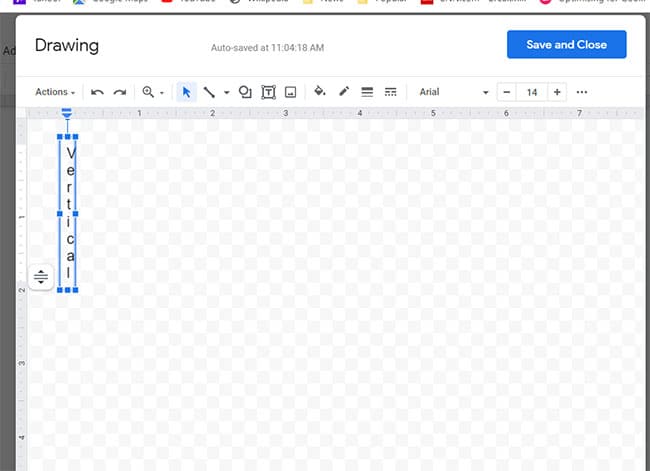Click the bottom-right resize handle of text box
Viewport: 650px width, 471px height.
point(75,290)
